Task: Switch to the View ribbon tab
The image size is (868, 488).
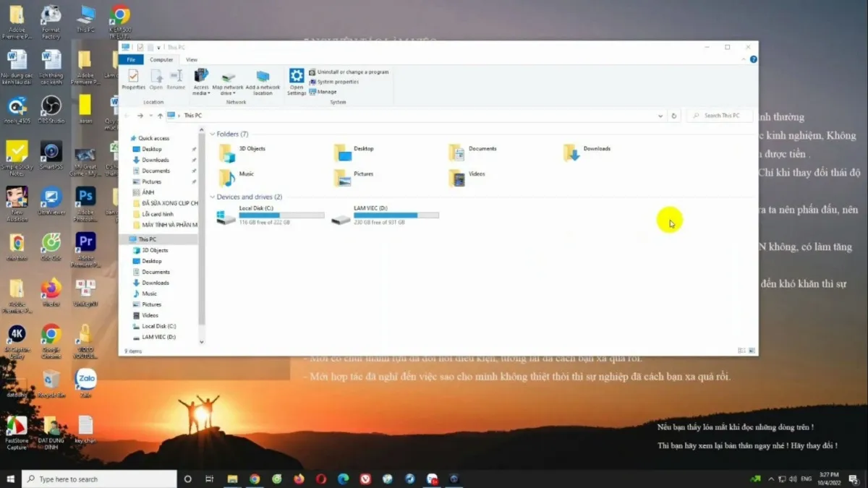Action: [x=192, y=60]
